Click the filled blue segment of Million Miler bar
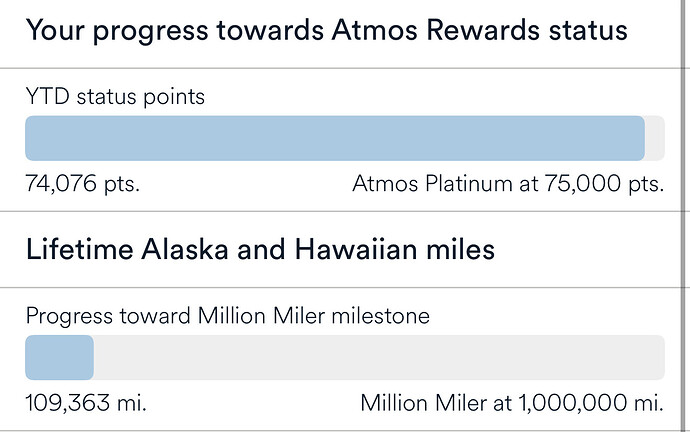Screen dimensions: 690x432 [59, 357]
